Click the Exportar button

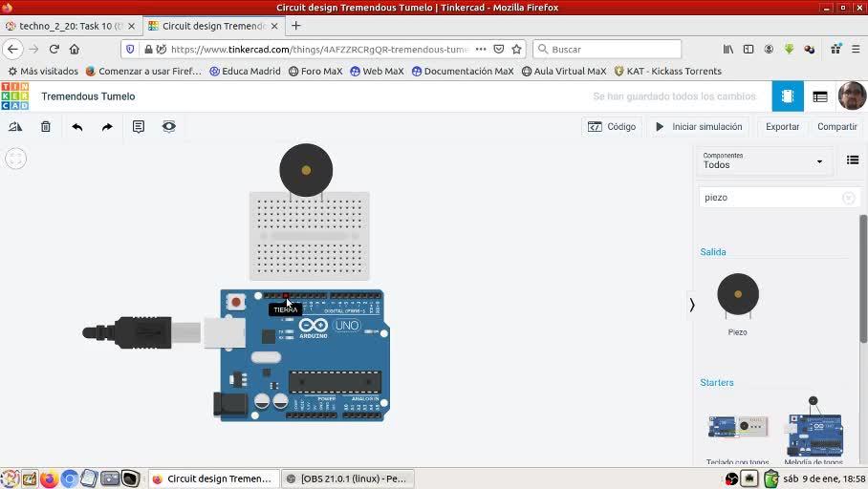pos(782,127)
